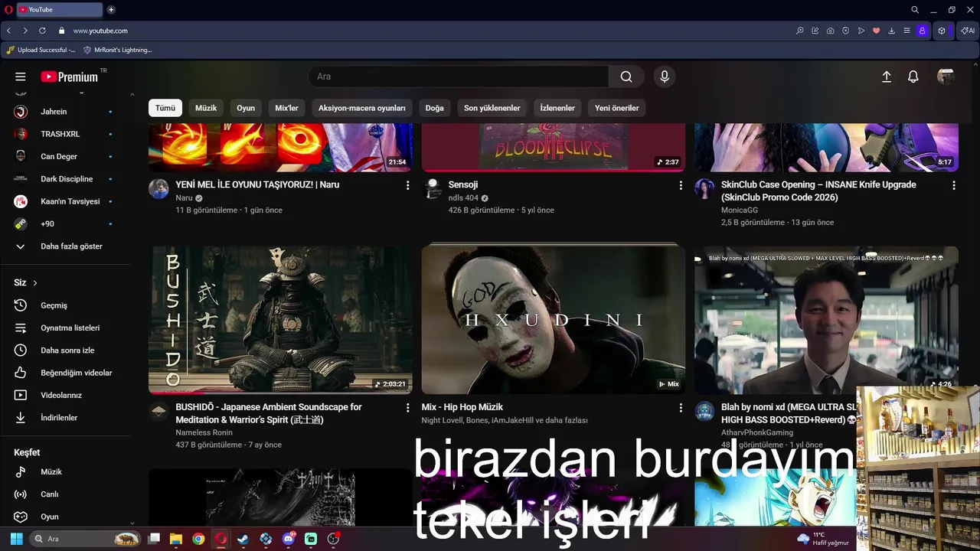980x551 pixels.
Task: Click the magnifier search button beside Ara field
Action: click(x=626, y=77)
